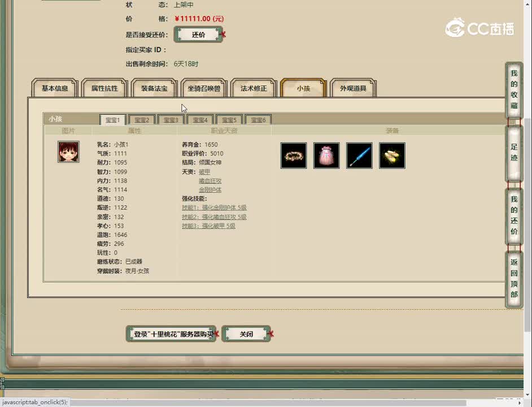Screen dimensions: 532x407
Task: Open the 足迹 side panel button
Action: click(514, 153)
